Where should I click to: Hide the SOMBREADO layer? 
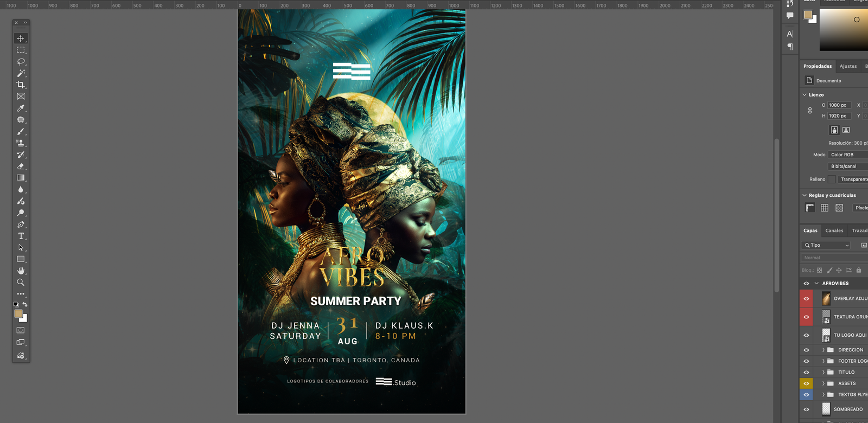pyautogui.click(x=806, y=409)
